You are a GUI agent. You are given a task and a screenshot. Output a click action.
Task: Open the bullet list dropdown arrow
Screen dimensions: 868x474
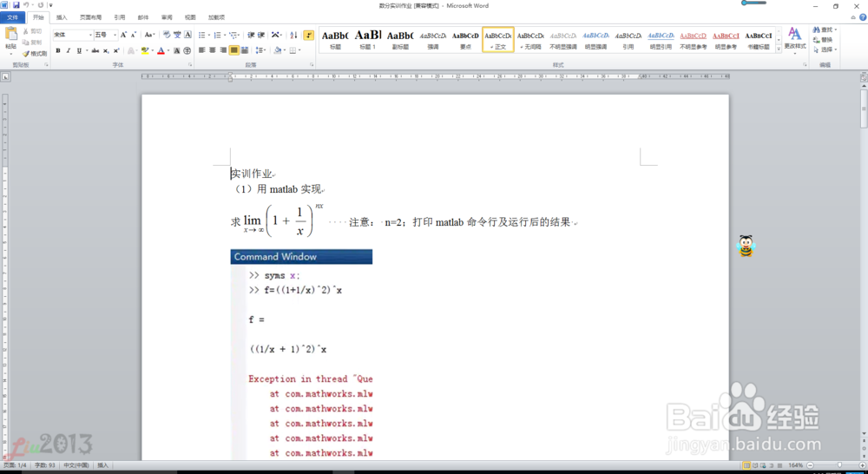208,35
